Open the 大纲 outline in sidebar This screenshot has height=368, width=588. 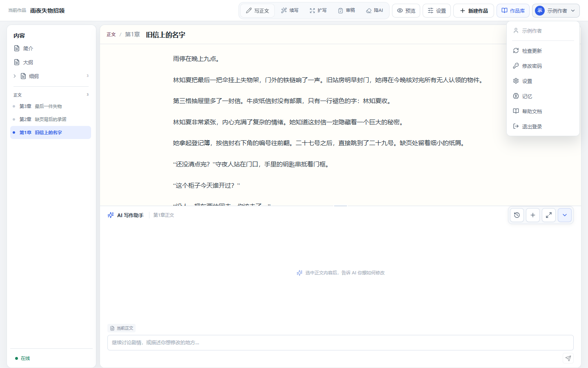pyautogui.click(x=51, y=62)
